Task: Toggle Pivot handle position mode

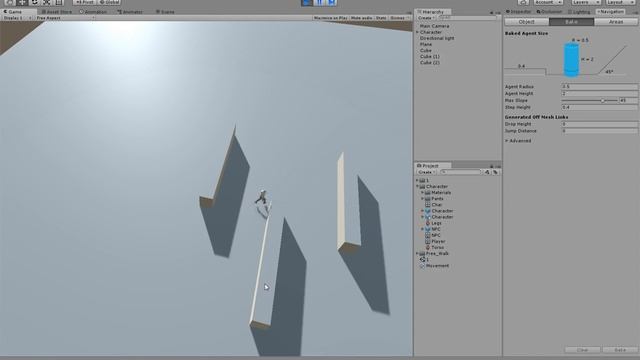Action: pyautogui.click(x=84, y=2)
